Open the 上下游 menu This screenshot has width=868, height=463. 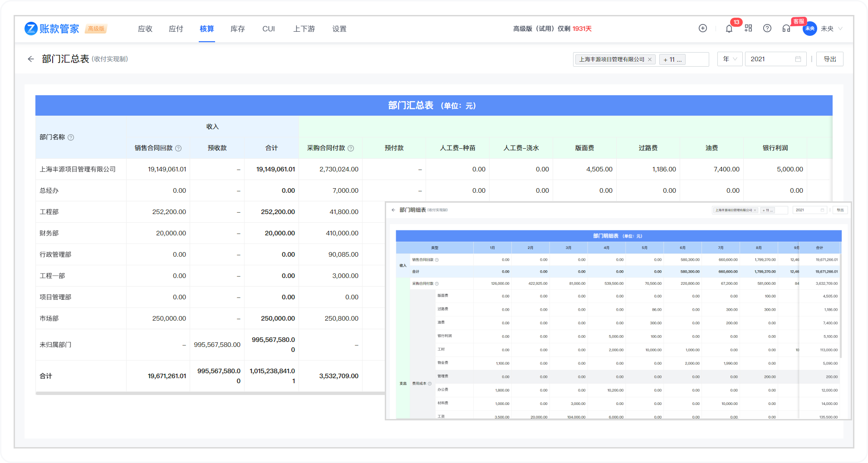304,29
